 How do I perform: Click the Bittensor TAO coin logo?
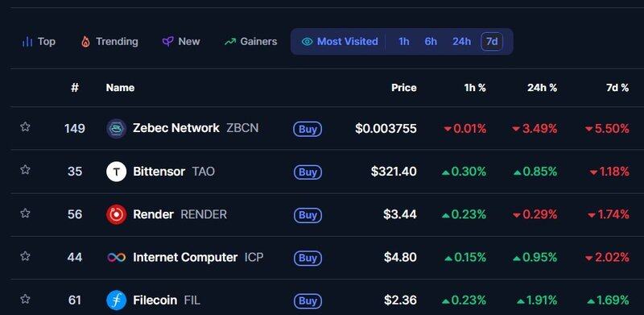pos(116,172)
